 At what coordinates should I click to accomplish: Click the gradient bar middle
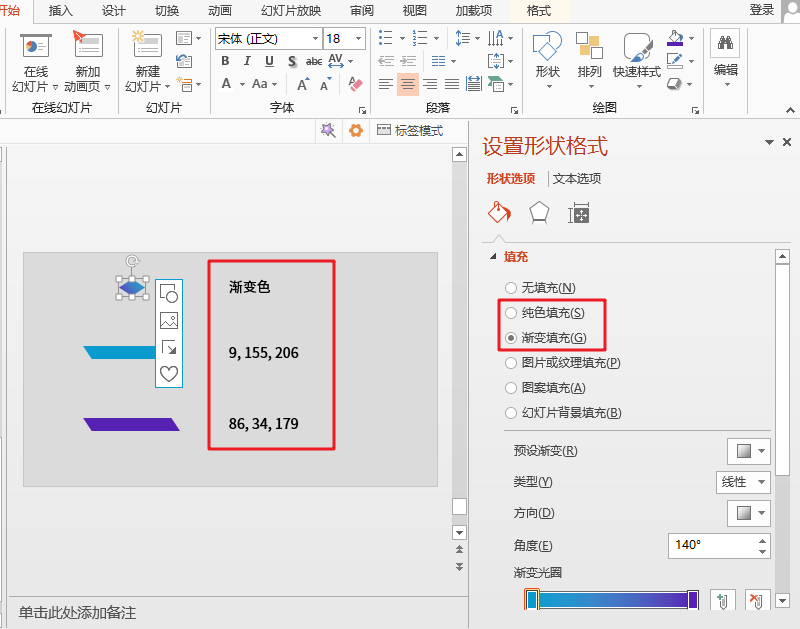pyautogui.click(x=612, y=600)
